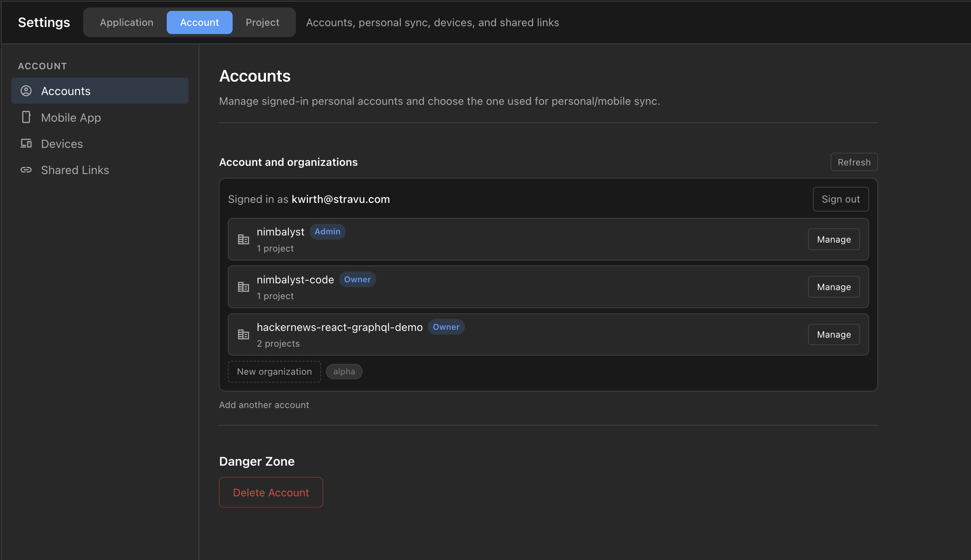Click the building icon beside nimbalyst
This screenshot has width=971, height=560.
coord(243,239)
